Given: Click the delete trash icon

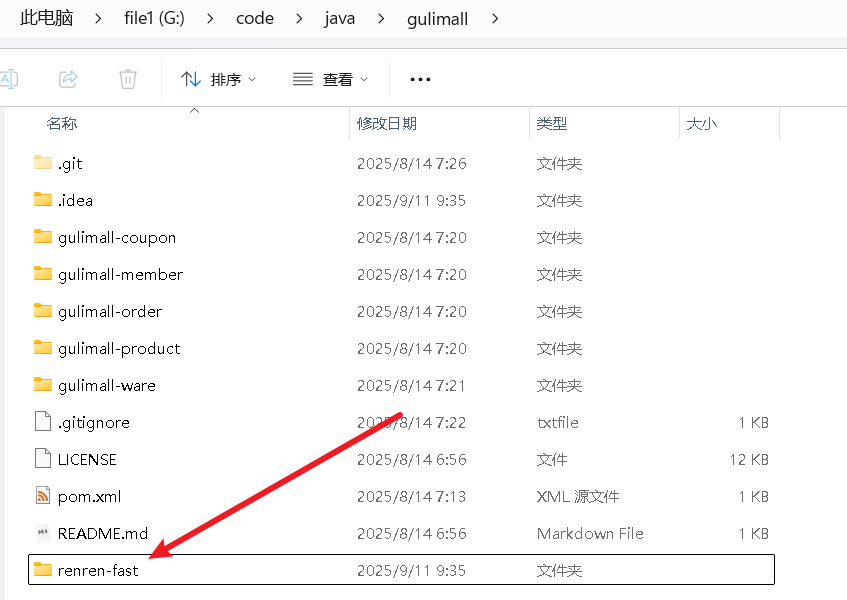Looking at the screenshot, I should (127, 79).
